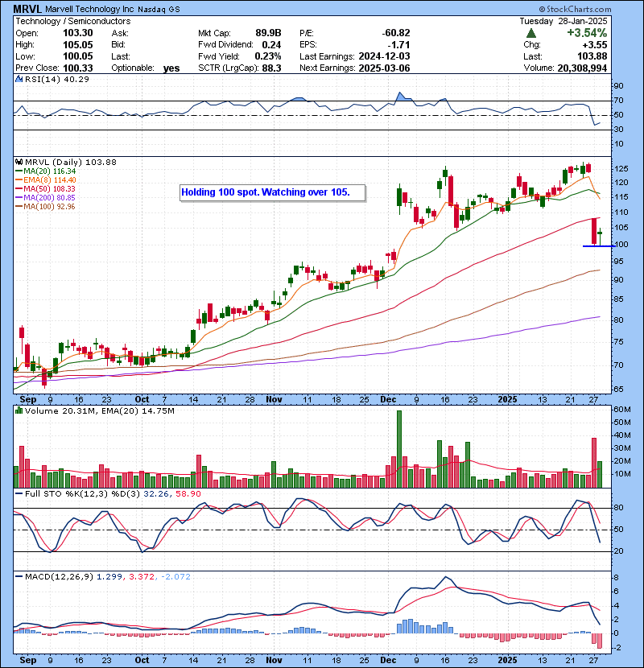Screen dimensions: 644x668
Task: Click the Last Earnings date 2024-12-03
Action: 385,56
